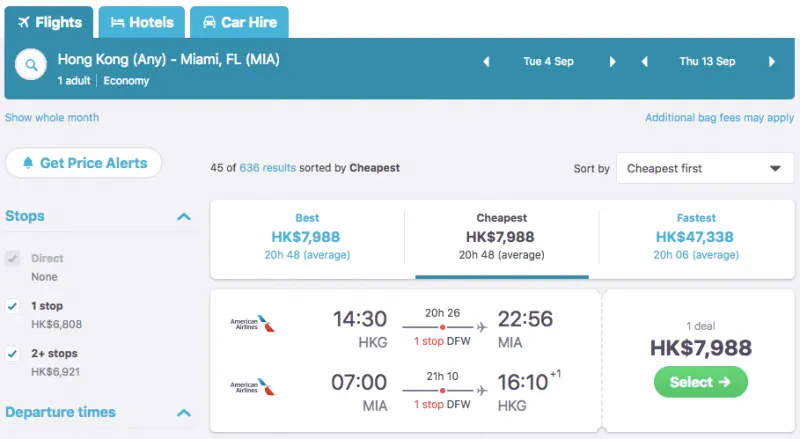Click American Airlines logo on return flight
This screenshot has width=800, height=439.
tap(253, 387)
